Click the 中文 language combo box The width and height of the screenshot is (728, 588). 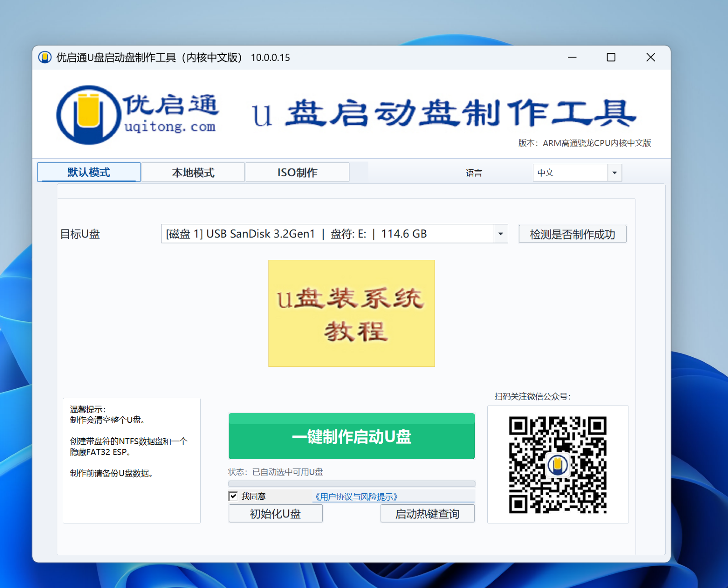pos(577,172)
